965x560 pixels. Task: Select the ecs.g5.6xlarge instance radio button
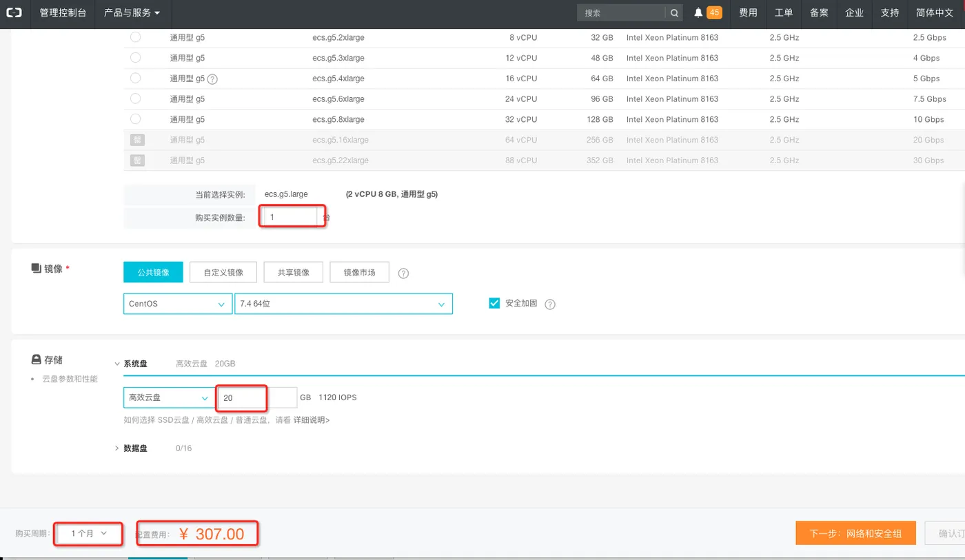[135, 98]
